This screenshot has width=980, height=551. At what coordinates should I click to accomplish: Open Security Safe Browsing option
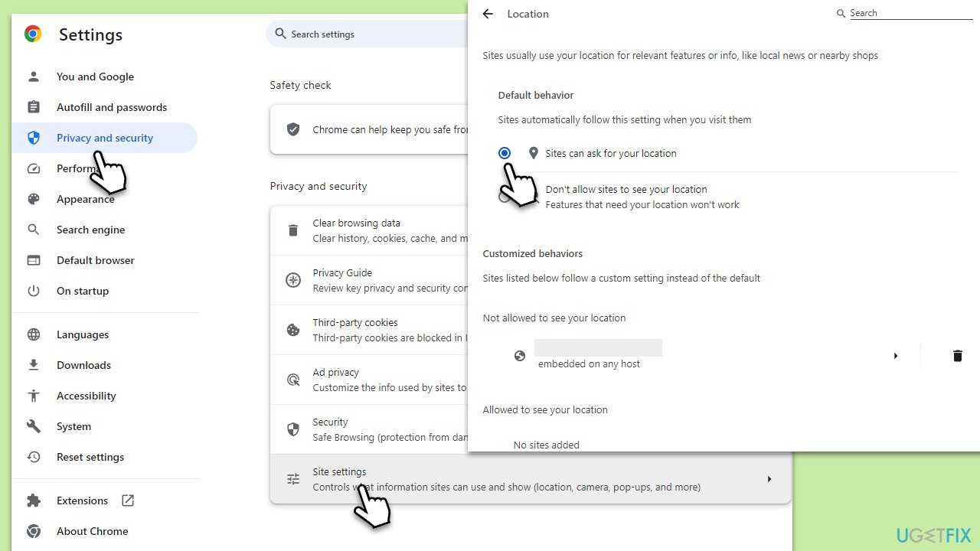(369, 429)
